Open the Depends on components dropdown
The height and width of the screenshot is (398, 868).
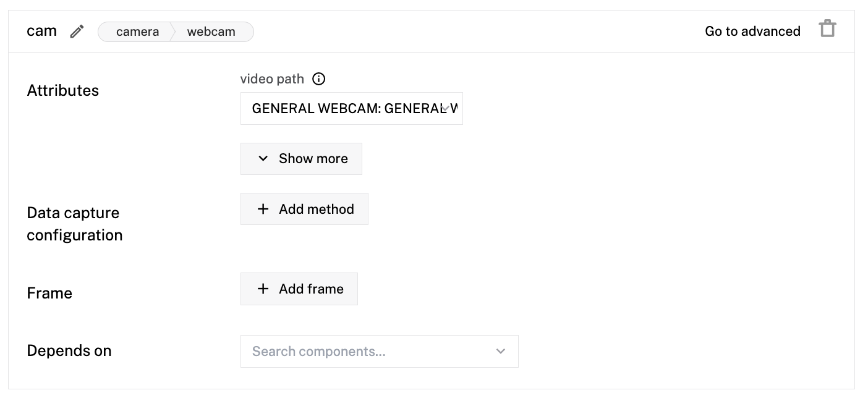380,351
